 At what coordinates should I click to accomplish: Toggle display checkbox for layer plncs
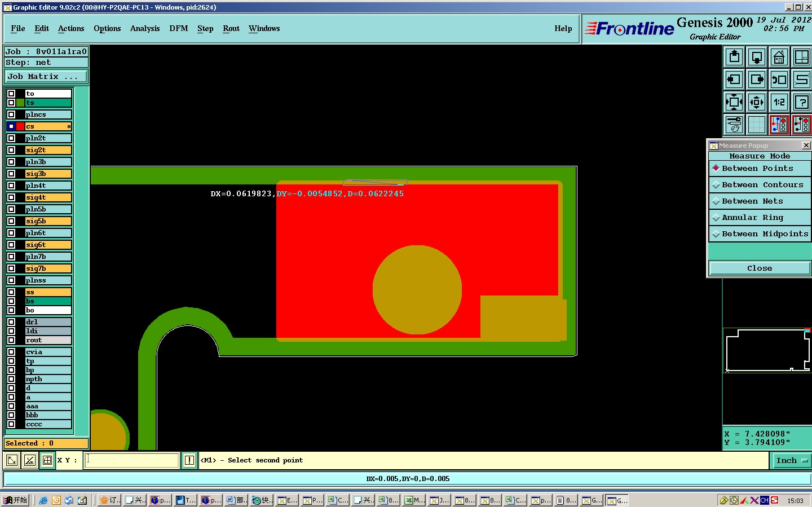coord(11,114)
